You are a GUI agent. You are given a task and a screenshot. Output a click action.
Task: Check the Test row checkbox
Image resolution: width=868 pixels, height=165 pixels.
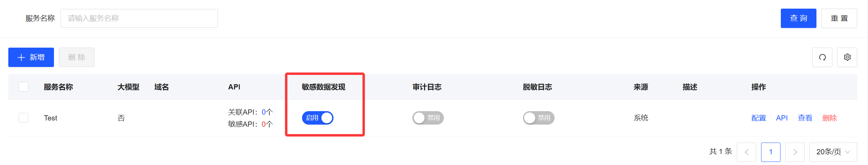[24, 118]
